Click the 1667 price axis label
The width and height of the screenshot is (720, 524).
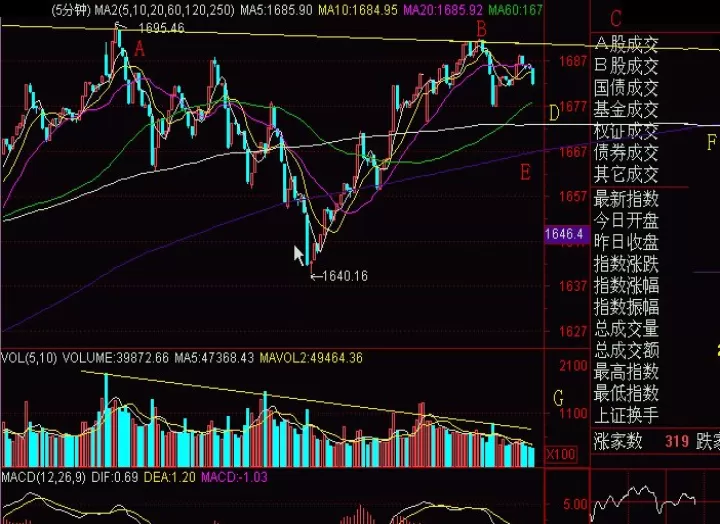point(573,152)
